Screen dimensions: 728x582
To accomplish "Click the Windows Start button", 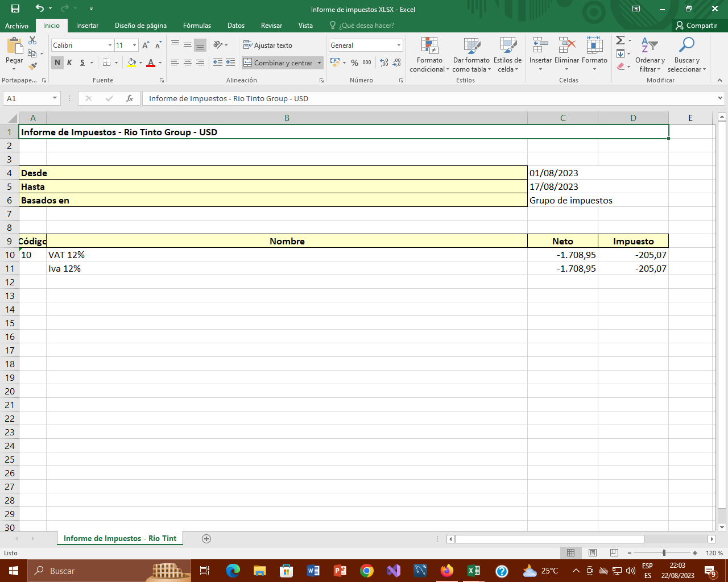I will [14, 571].
